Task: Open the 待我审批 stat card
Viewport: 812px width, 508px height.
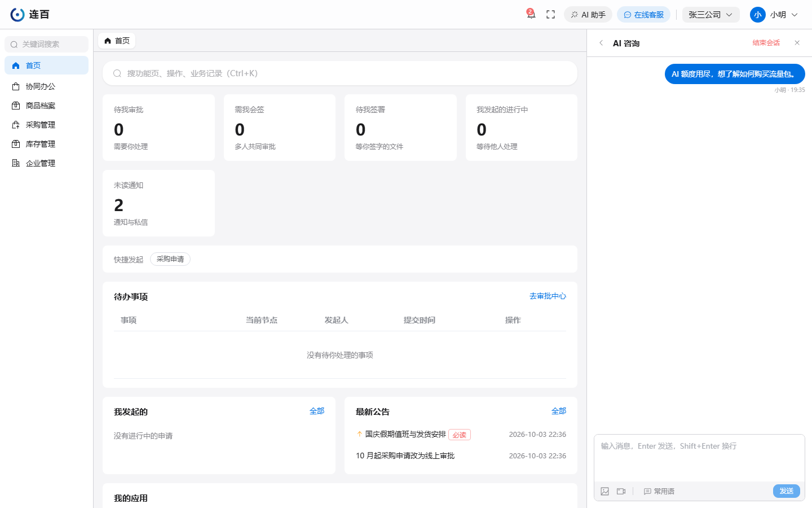Action: [158, 128]
